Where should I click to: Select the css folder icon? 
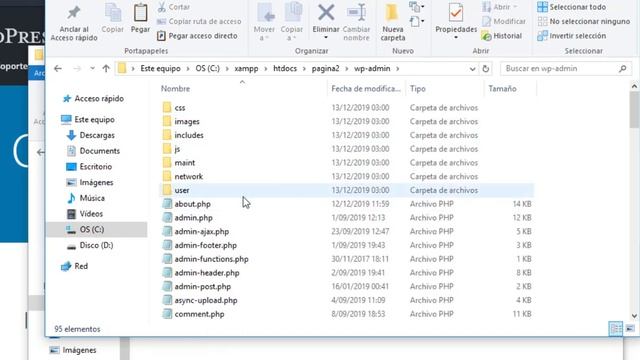[x=167, y=107]
